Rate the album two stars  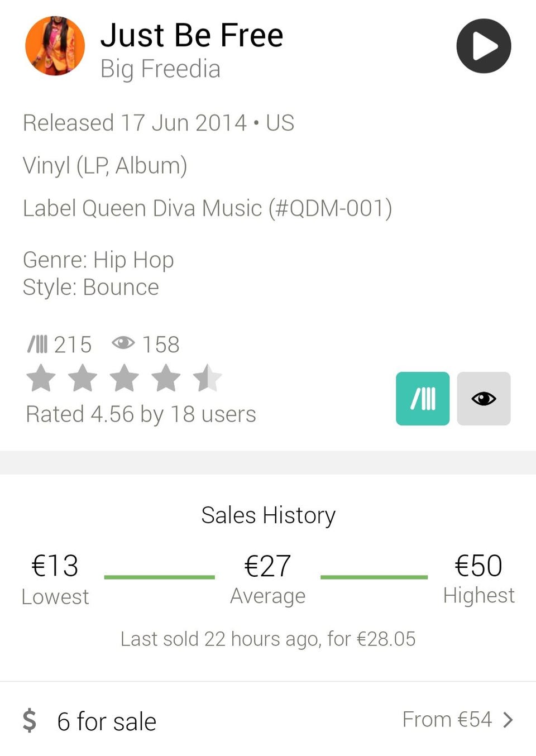(83, 378)
